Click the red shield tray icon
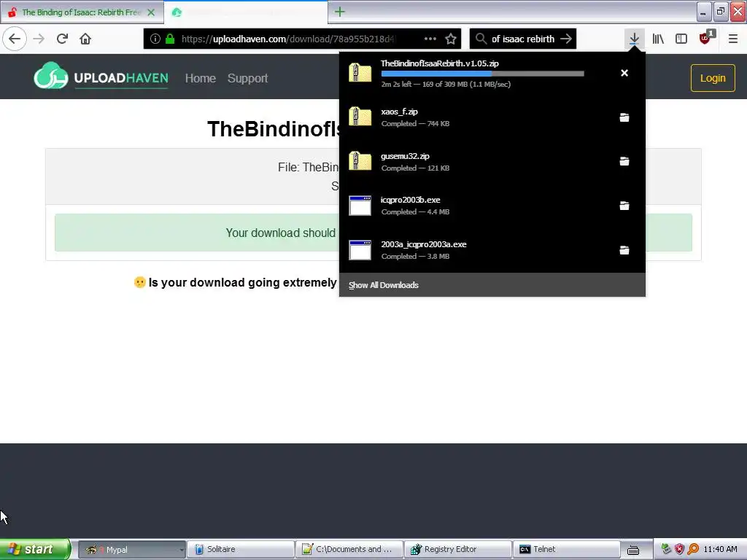The height and width of the screenshot is (560, 747). 679,550
